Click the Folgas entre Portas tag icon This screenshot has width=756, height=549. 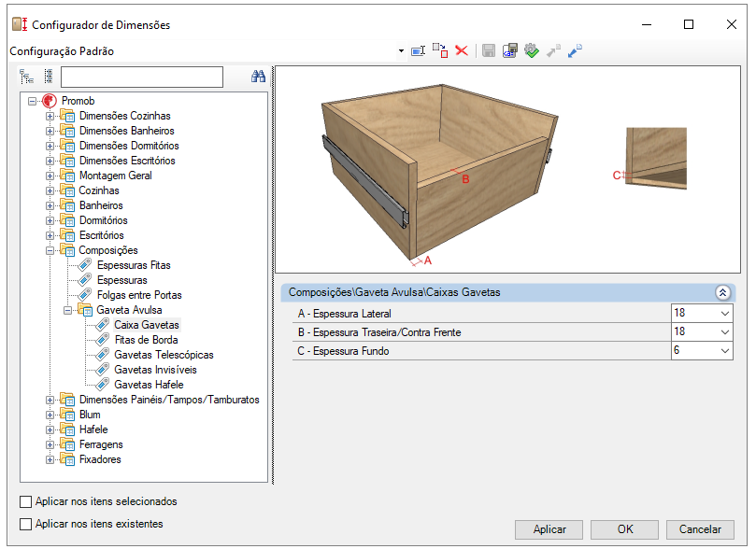[85, 295]
